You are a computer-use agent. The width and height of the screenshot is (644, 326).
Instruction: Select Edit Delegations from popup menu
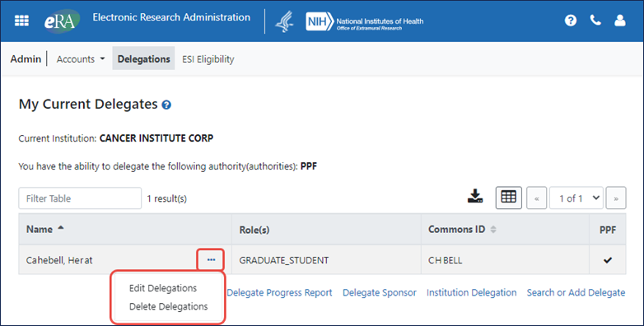(x=163, y=288)
